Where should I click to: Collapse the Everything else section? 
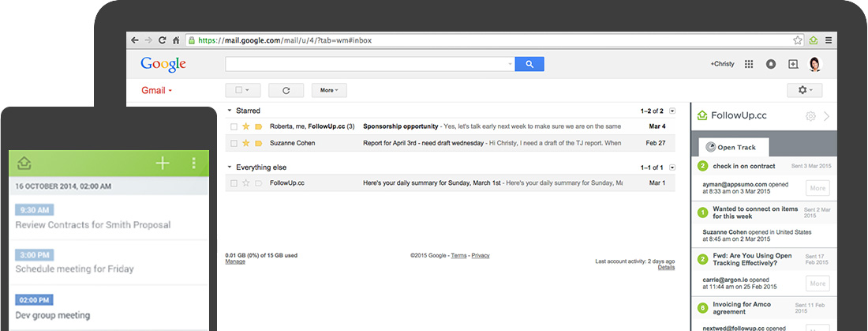pos(230,167)
